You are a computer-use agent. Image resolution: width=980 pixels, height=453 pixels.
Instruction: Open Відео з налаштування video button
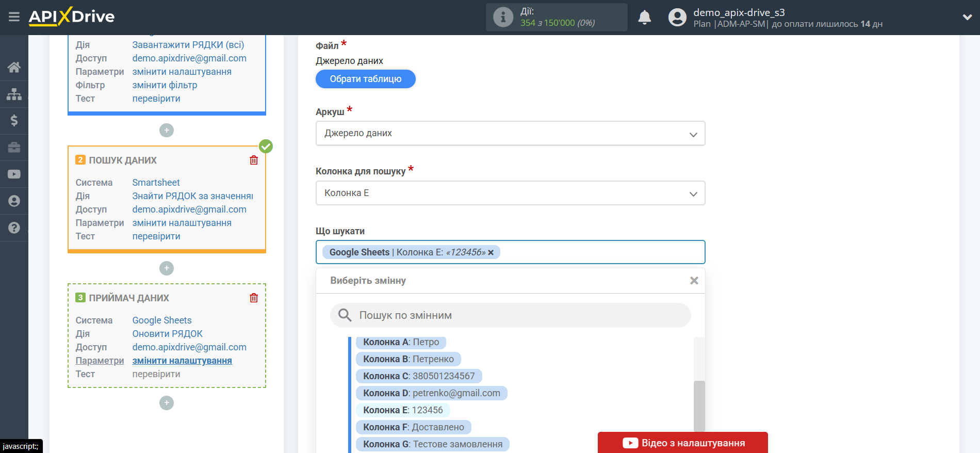coord(683,443)
